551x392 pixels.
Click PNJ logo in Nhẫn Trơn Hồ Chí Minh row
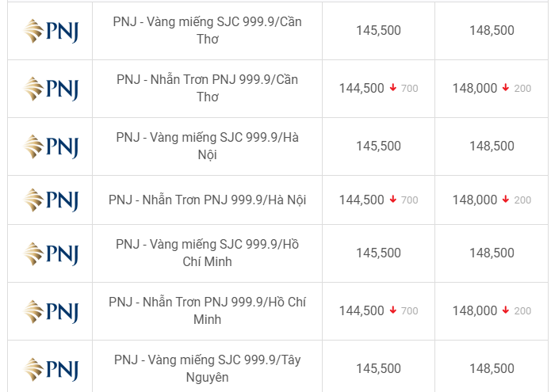click(51, 312)
